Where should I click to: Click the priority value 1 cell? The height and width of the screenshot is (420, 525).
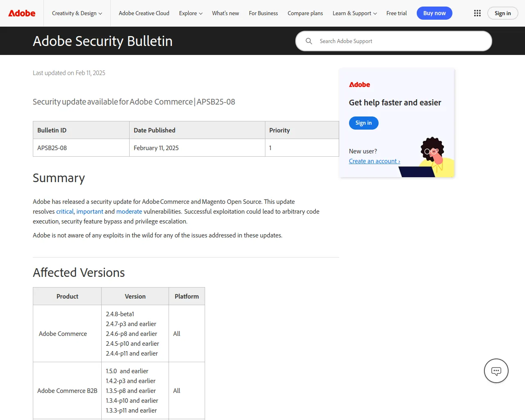[x=302, y=148]
